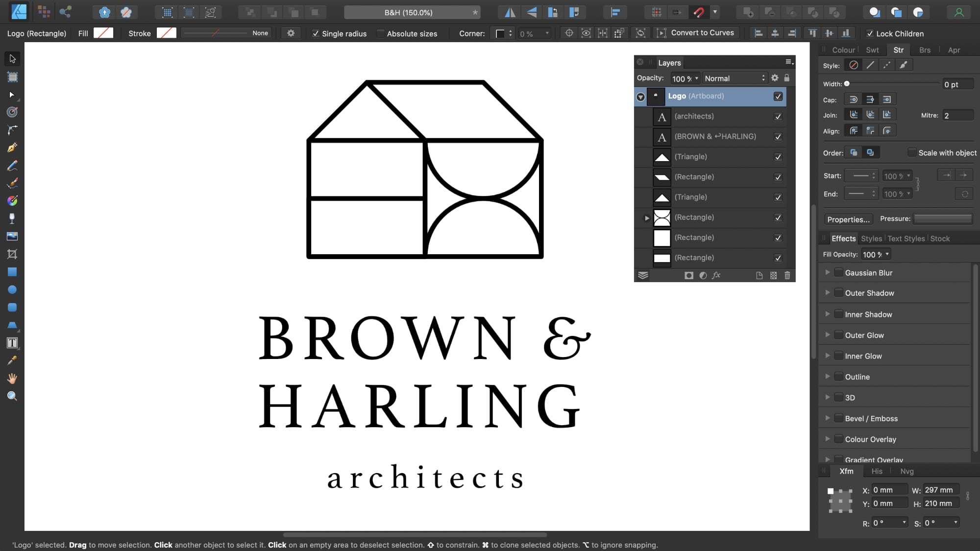Screen dimensions: 980x551
Task: Click the Delete layer icon
Action: 787,275
